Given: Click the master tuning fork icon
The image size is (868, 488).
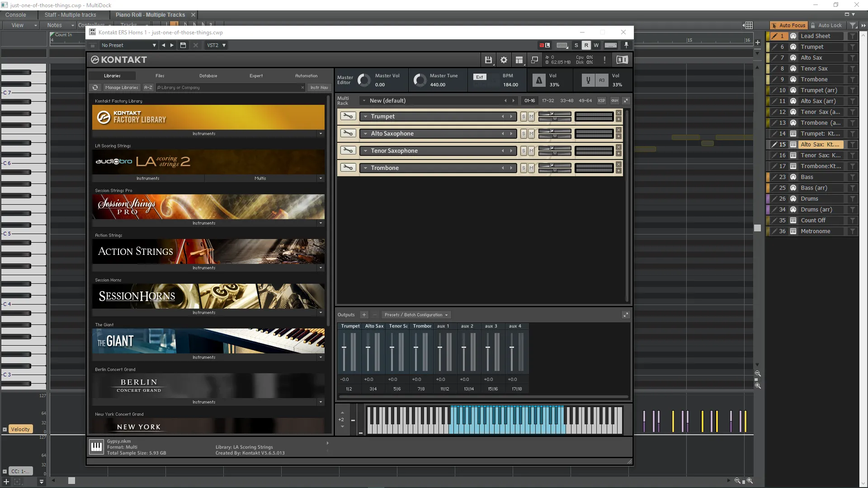Looking at the screenshot, I should (x=588, y=80).
